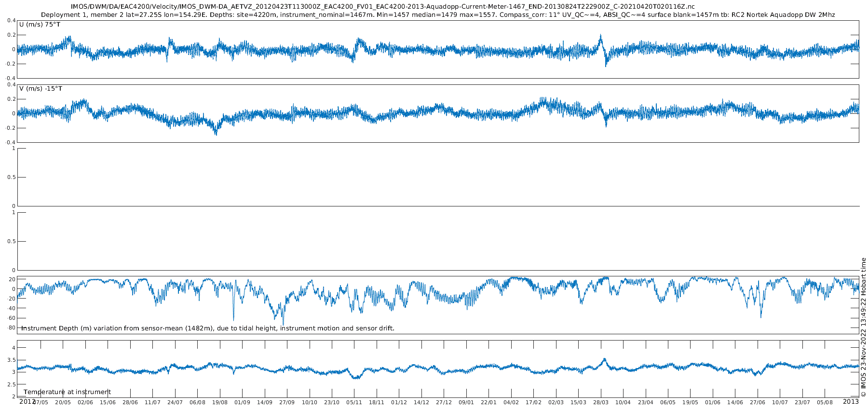Select the 17/02 date tick
The width and height of the screenshot is (868, 410).
[534, 402]
